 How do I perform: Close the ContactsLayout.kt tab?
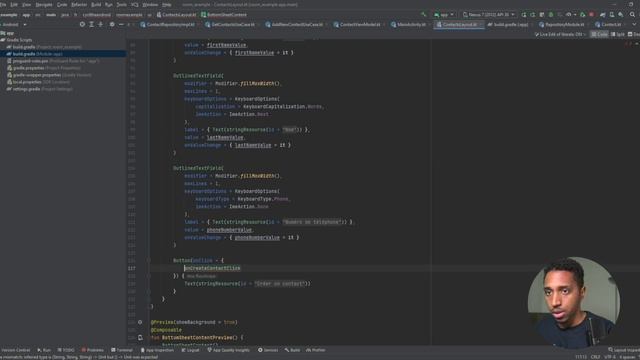click(481, 24)
